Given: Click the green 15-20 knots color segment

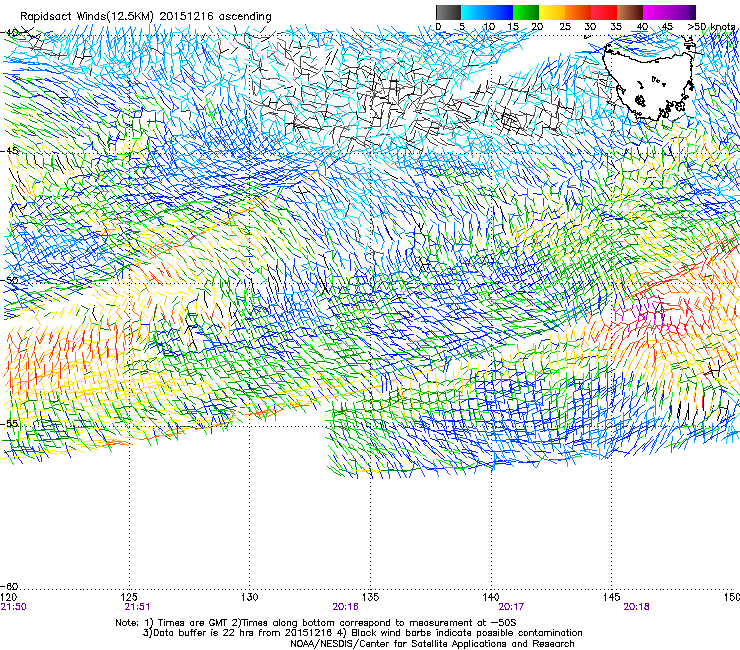Looking at the screenshot, I should [526, 12].
